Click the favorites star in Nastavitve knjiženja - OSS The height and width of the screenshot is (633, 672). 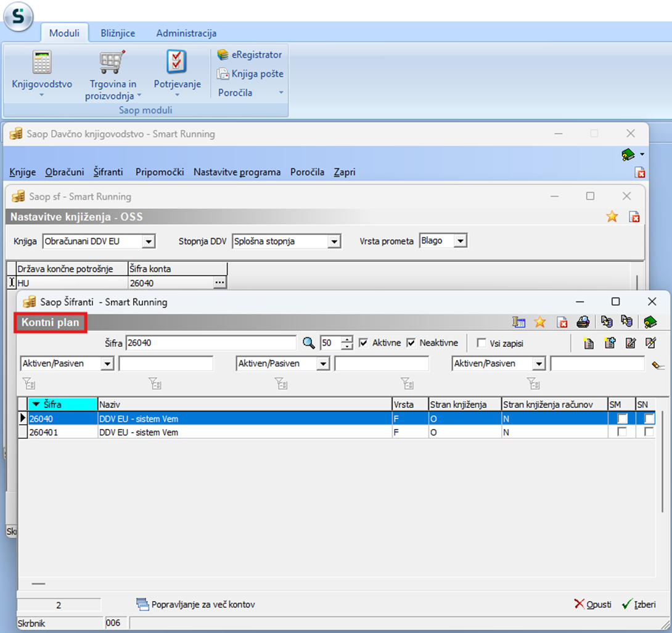click(612, 217)
